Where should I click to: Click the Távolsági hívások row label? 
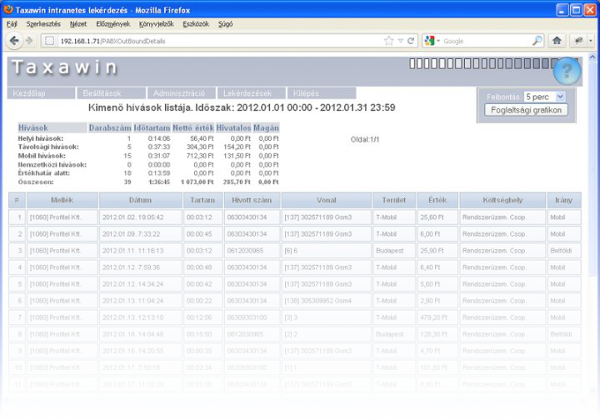click(48, 147)
